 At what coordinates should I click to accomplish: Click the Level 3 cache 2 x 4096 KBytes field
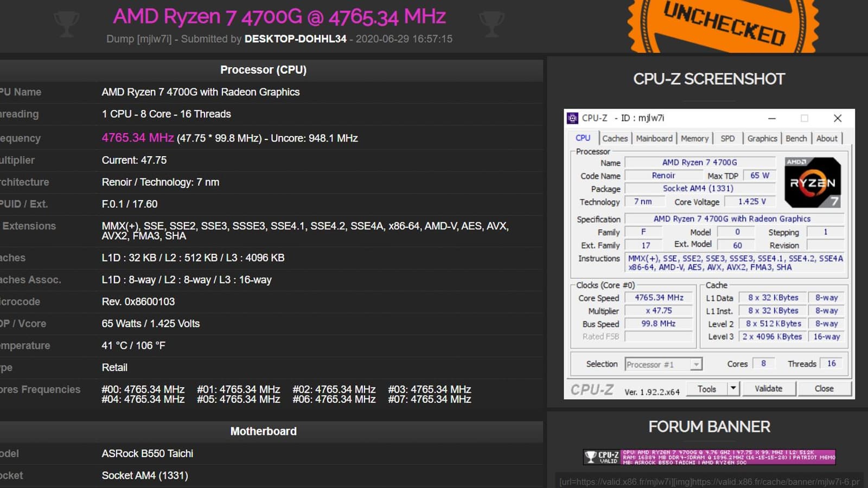772,337
